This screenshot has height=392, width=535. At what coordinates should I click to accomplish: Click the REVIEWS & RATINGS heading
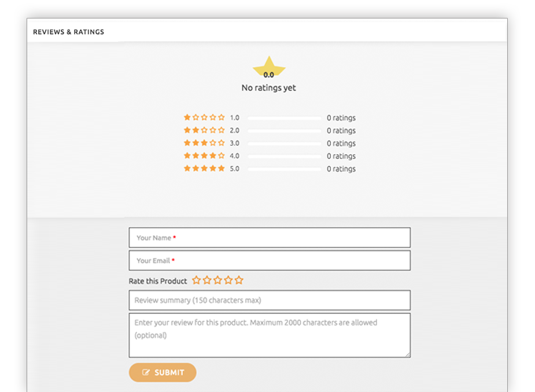point(69,32)
